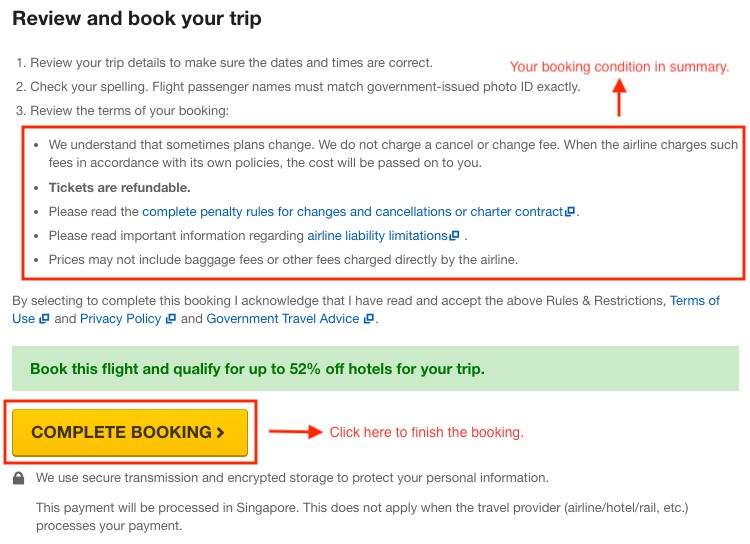Click the red upward arrow annotation
Screen dimensions: 750x544
pyautogui.click(x=619, y=97)
